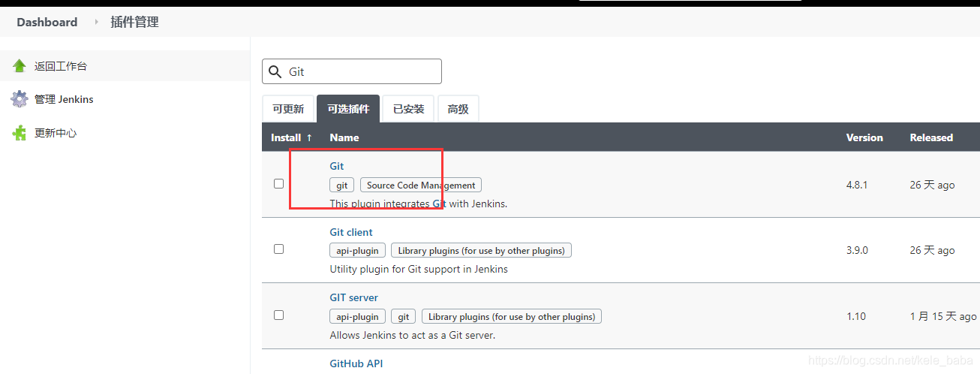The image size is (980, 374).
Task: Open 管理 Jenkins sidebar link
Action: pos(64,99)
